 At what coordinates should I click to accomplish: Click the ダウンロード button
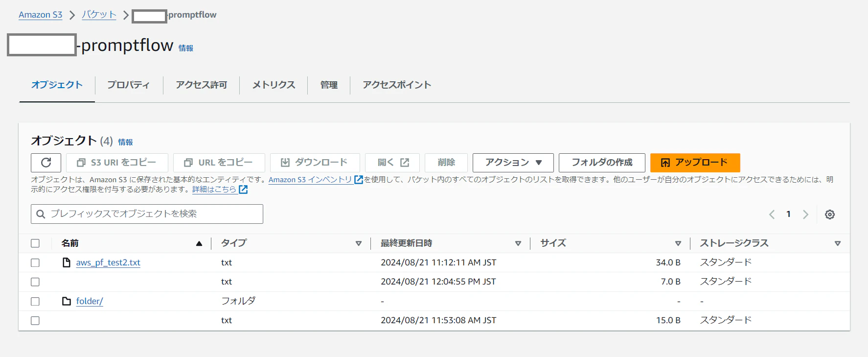point(315,163)
